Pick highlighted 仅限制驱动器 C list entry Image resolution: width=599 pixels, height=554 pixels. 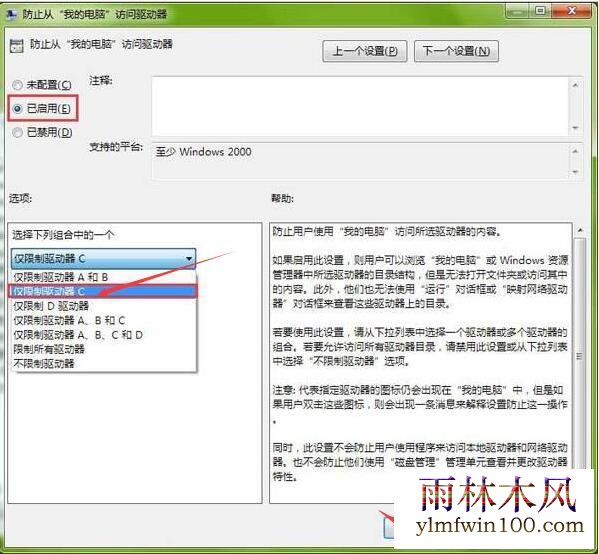pyautogui.click(x=103, y=291)
